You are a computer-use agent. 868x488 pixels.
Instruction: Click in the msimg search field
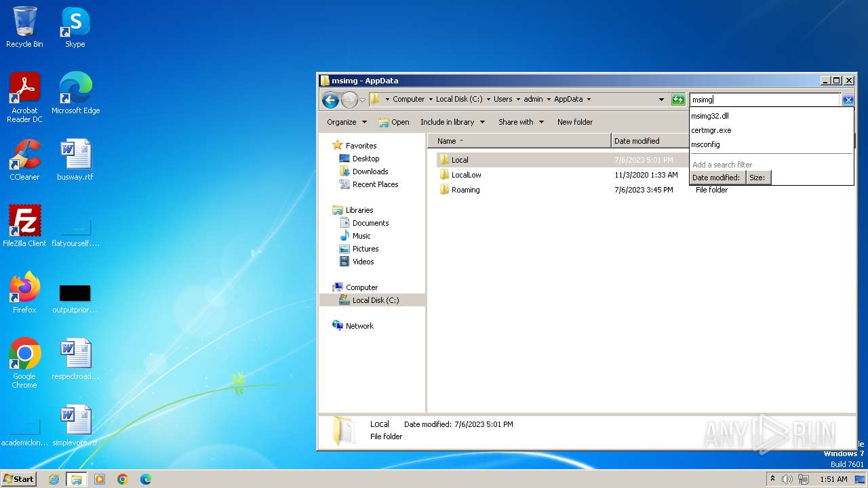(x=765, y=100)
